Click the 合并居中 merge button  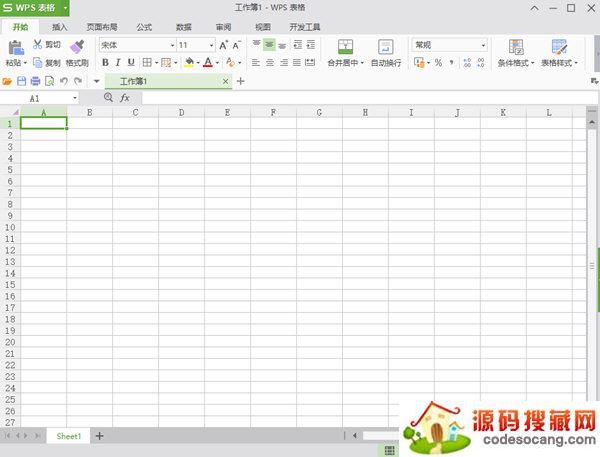343,53
